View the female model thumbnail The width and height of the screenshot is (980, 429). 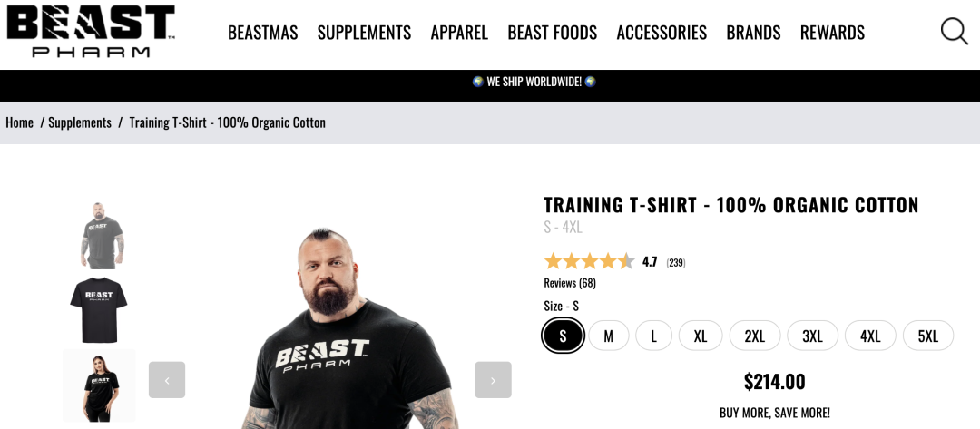coord(99,385)
